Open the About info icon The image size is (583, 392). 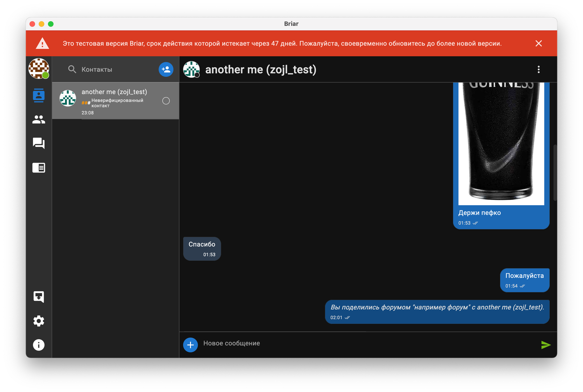click(38, 345)
